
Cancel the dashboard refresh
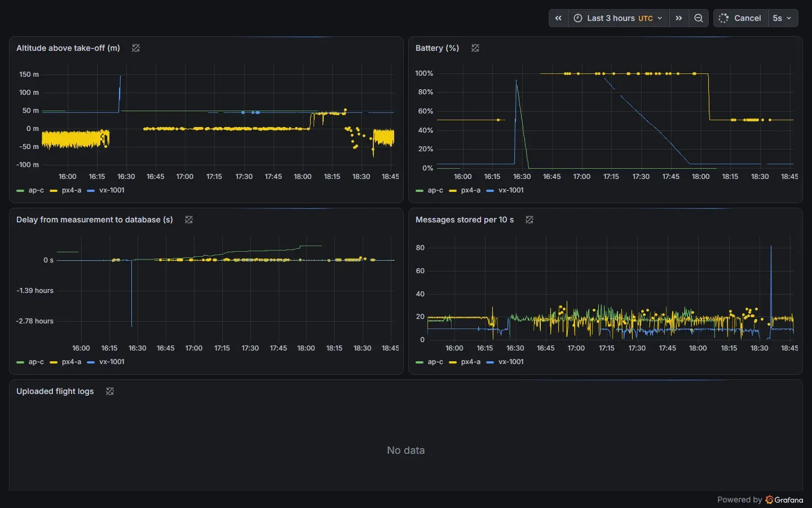740,18
